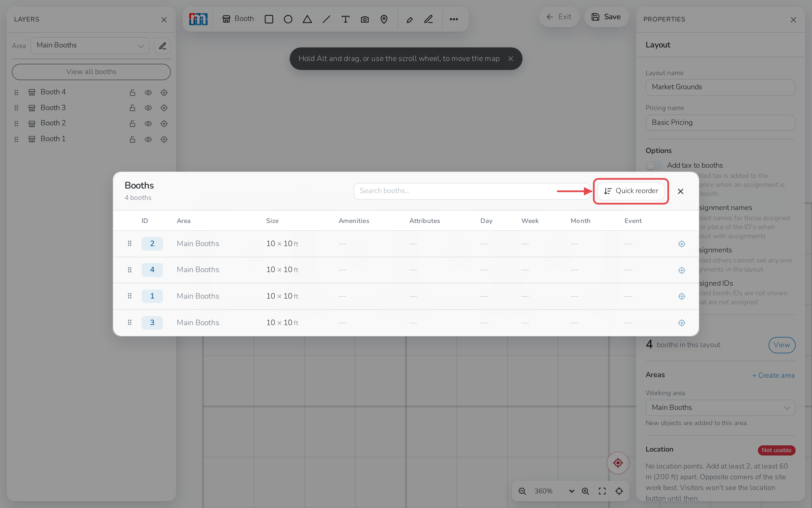Select the triangle shape tool

click(x=307, y=19)
